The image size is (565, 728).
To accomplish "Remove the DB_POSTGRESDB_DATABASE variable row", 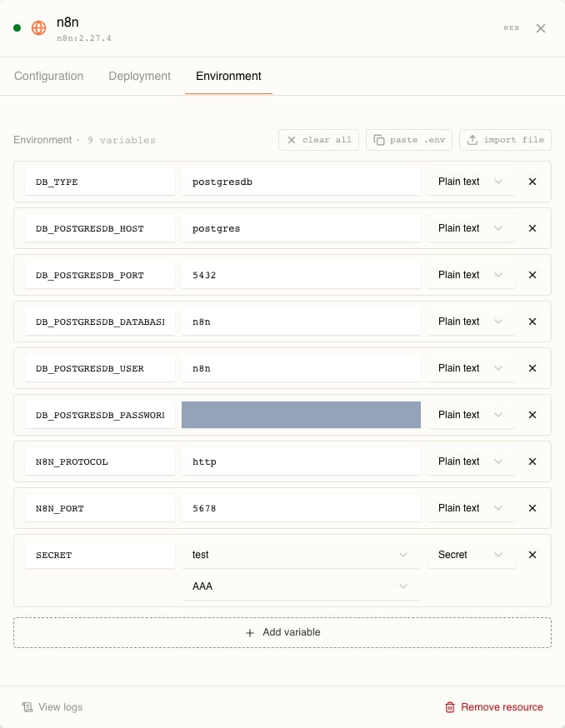I will click(x=532, y=322).
